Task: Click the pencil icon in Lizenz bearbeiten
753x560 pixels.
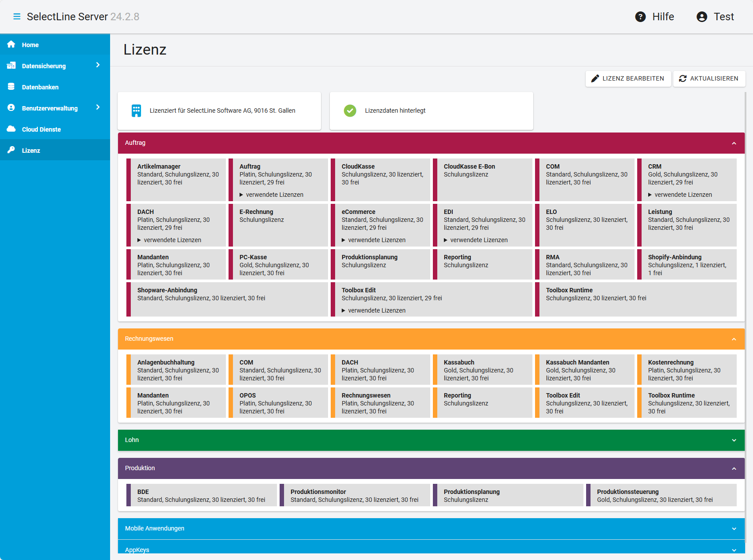Action: (595, 78)
